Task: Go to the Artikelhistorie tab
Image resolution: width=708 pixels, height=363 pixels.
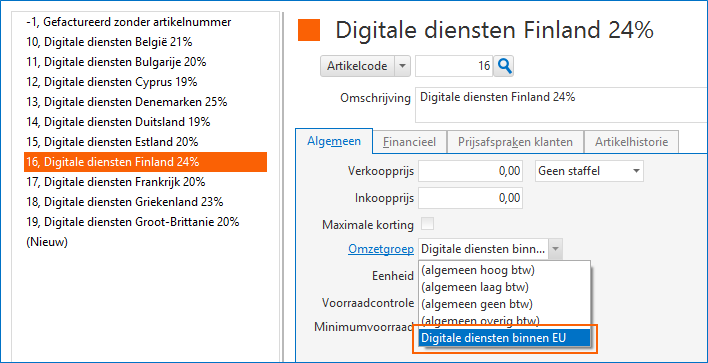Action: (631, 142)
